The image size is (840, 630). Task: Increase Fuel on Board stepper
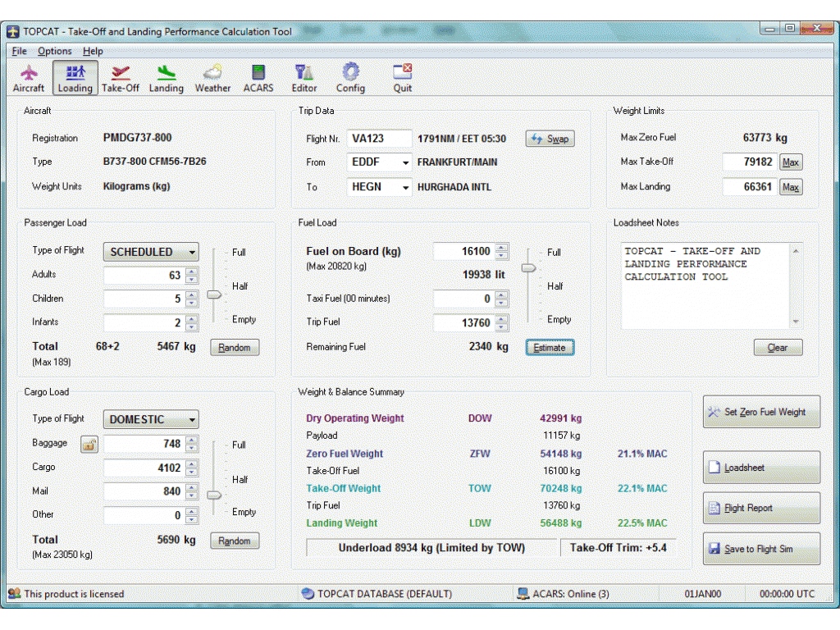pyautogui.click(x=501, y=248)
